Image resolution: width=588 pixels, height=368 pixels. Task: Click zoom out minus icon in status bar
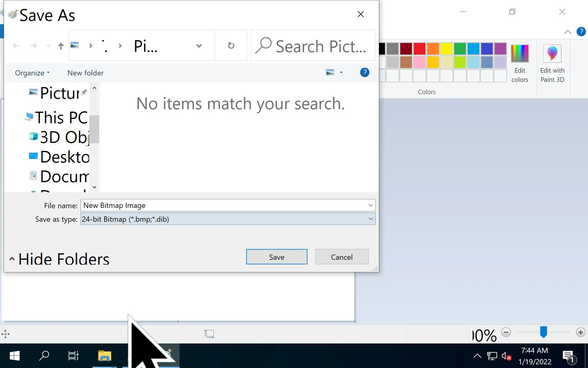click(506, 332)
